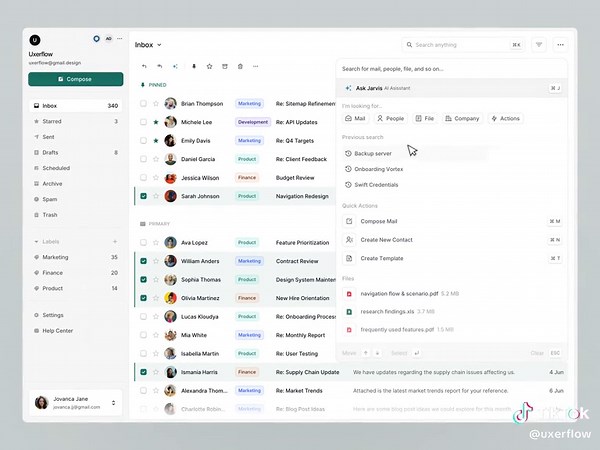Viewport: 600px width, 450px height.
Task: Click the filter icon next to search bar
Action: click(x=539, y=45)
